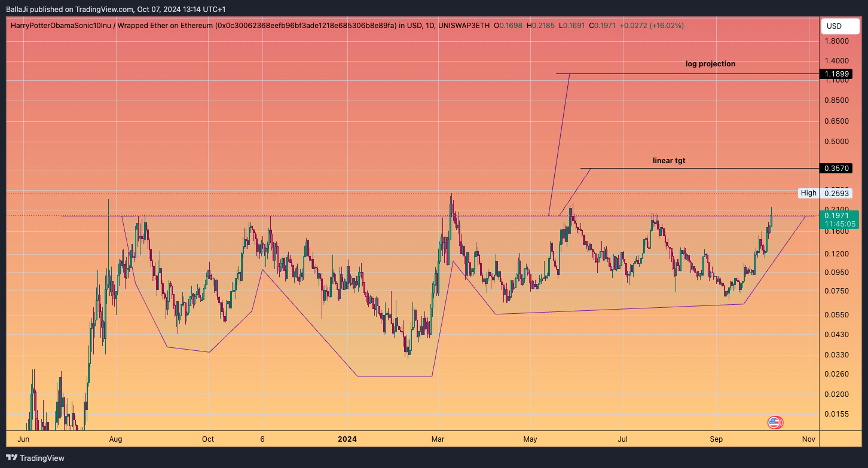Click the 0.0750 price axis tick

837,291
